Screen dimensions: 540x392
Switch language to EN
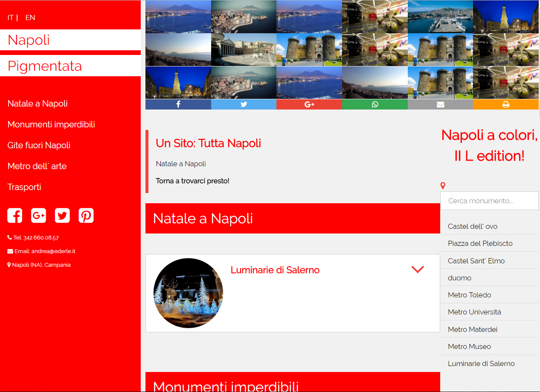pyautogui.click(x=30, y=17)
